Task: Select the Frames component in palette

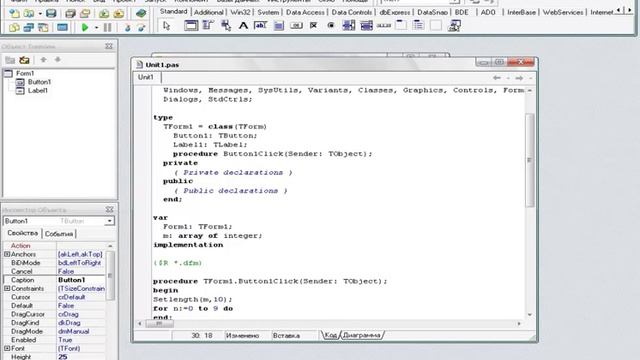Action: click(191, 26)
